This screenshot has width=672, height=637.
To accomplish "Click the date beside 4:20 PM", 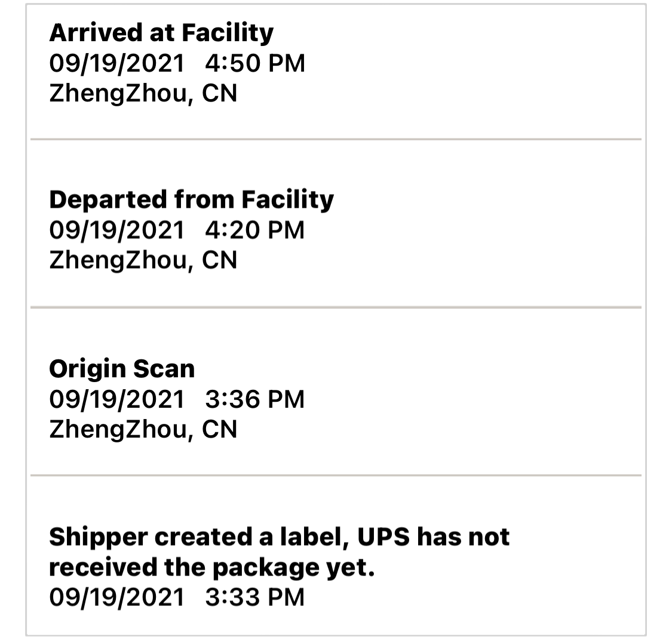I will click(117, 230).
